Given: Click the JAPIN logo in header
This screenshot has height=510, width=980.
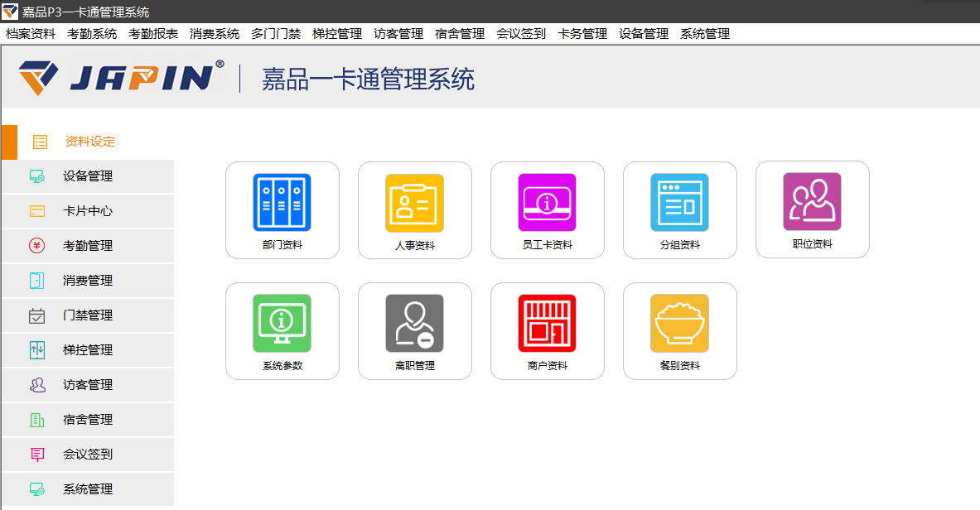Looking at the screenshot, I should [x=121, y=78].
